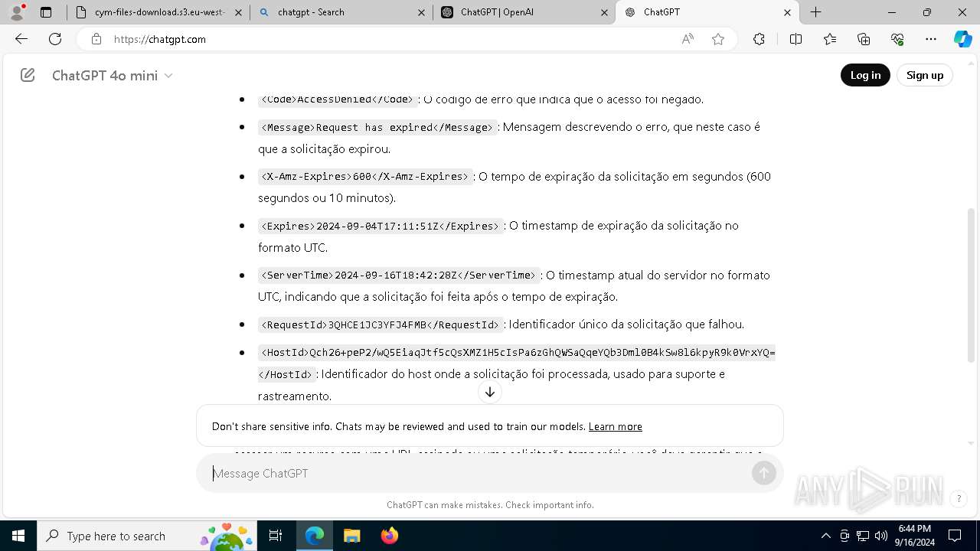Image resolution: width=980 pixels, height=551 pixels.
Task: Click the Expires 2024-09-04T17:11:51Z code snippet
Action: click(381, 227)
